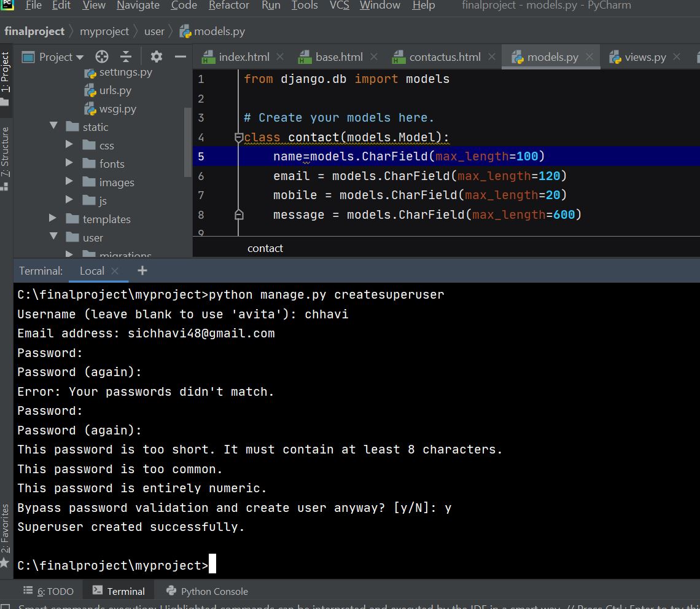
Task: Click finalproject in breadcrumb bar
Action: tap(34, 31)
